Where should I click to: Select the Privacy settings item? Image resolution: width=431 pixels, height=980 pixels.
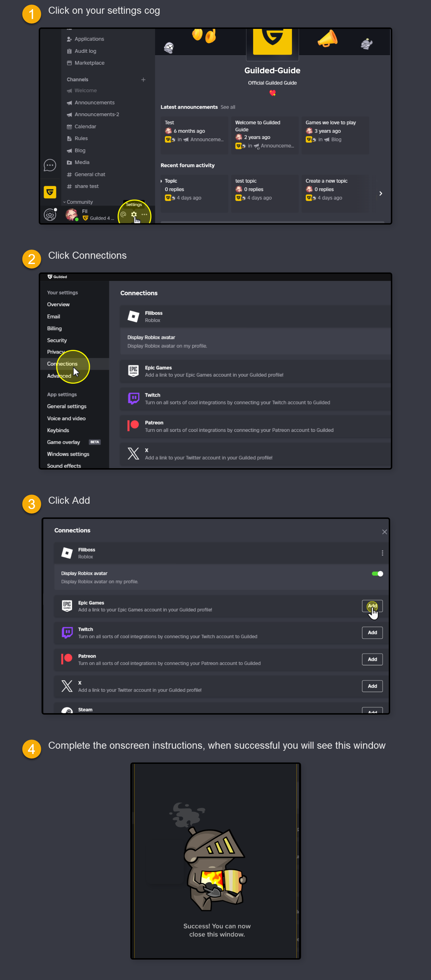(56, 352)
